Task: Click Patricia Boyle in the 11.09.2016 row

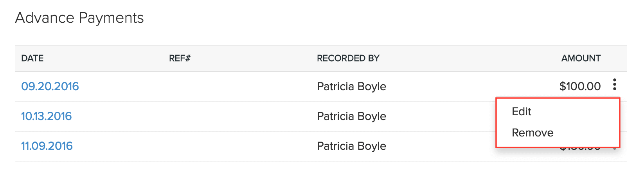Action: pos(351,146)
